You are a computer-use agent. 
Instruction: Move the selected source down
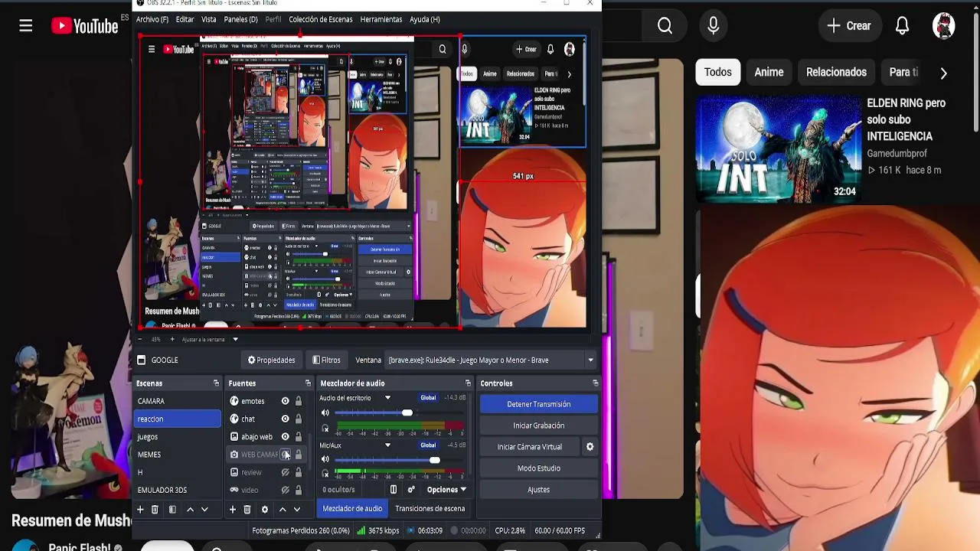click(x=297, y=510)
